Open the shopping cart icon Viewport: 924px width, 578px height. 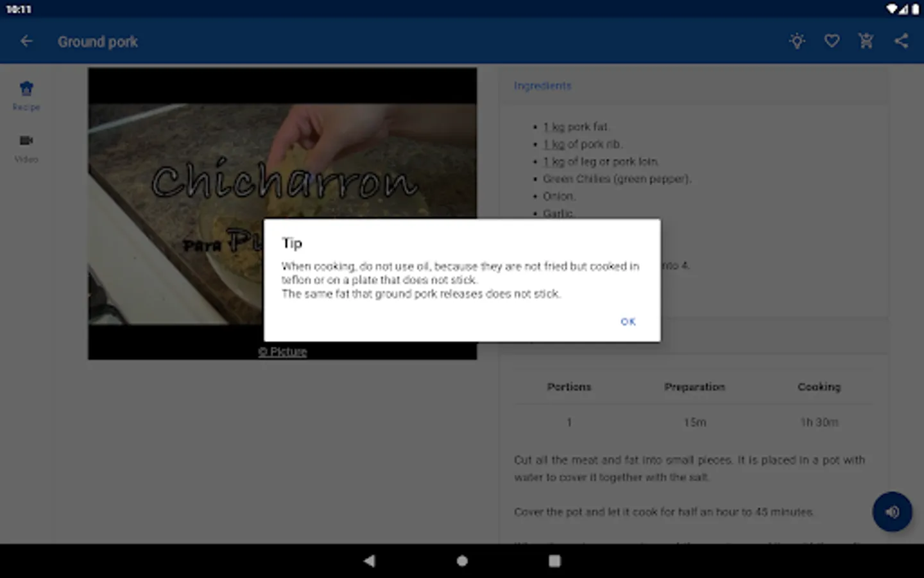pos(866,41)
